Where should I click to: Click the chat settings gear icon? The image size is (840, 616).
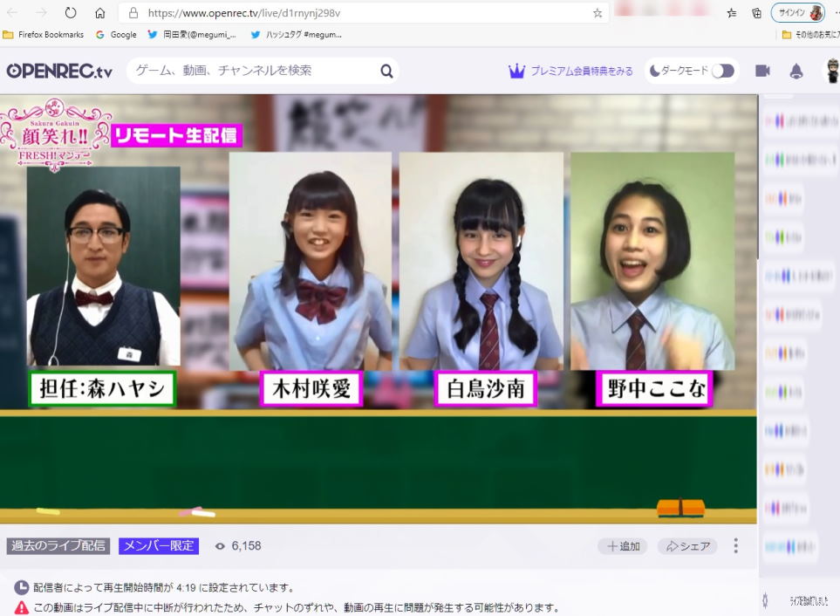point(765,600)
